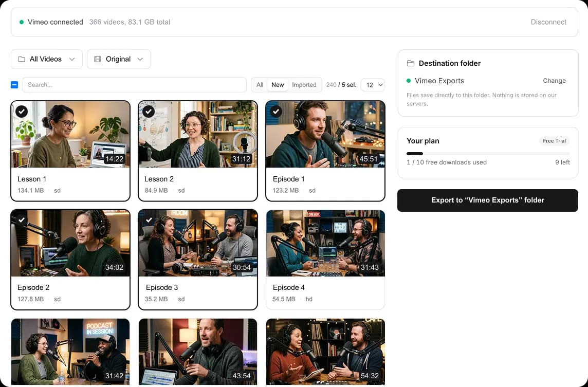588x387 pixels.
Task: Uncheck the Lesson 2 video checkmark
Action: (149, 111)
